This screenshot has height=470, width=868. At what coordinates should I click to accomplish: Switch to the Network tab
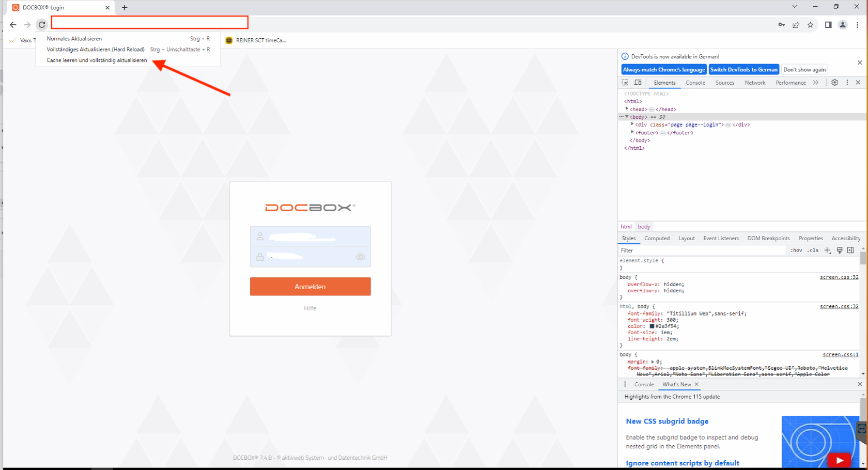[755, 83]
